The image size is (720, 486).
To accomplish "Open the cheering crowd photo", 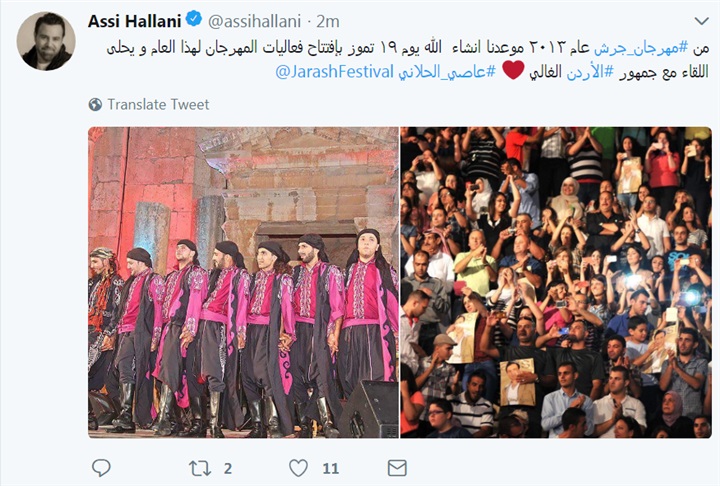I will point(556,282).
